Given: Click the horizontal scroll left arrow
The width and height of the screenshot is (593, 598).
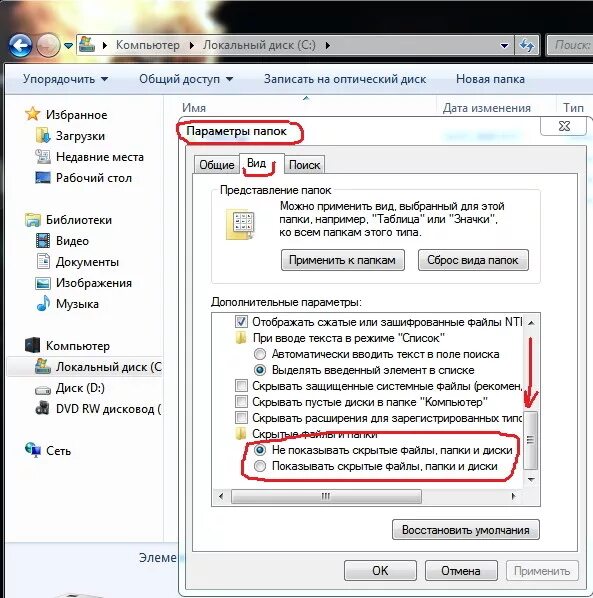Looking at the screenshot, I should point(221,496).
